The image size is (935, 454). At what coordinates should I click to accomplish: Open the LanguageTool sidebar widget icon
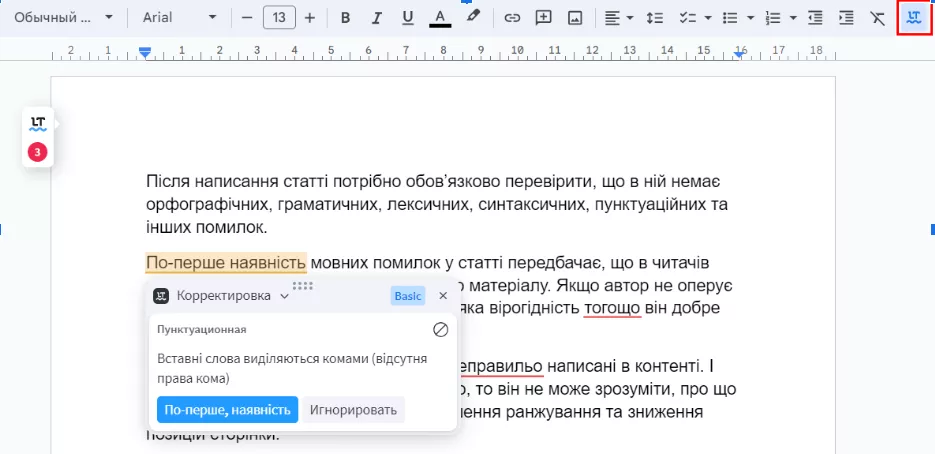point(38,124)
